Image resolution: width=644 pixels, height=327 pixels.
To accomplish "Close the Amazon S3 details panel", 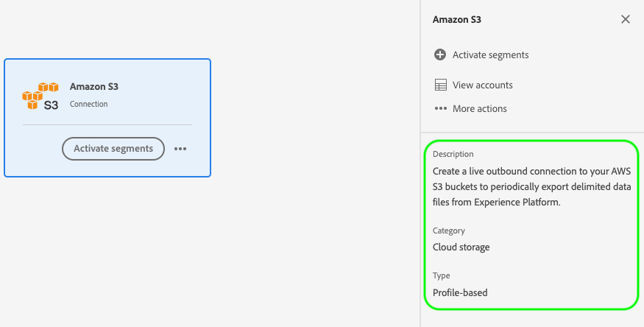I will [626, 20].
